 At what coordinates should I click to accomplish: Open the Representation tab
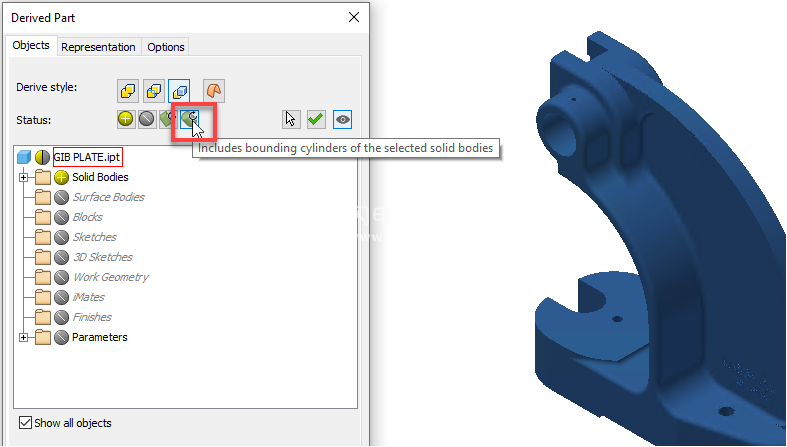click(98, 47)
